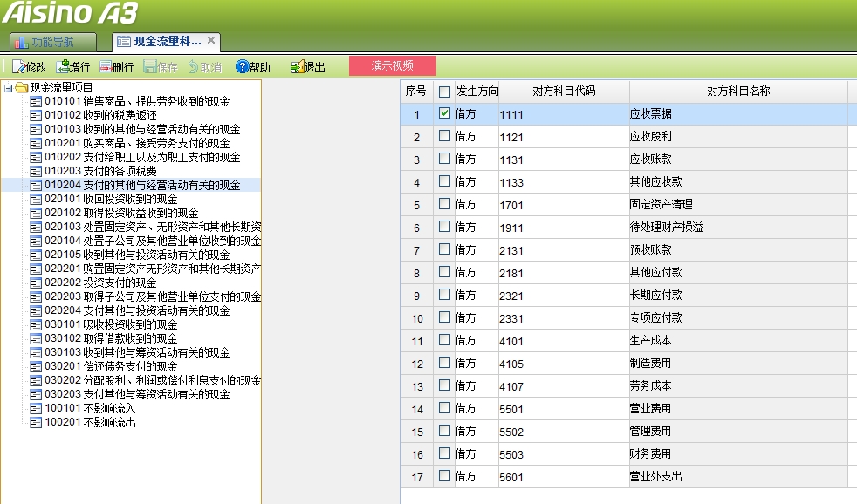857x504 pixels.
Task: Open 帮助 (Help) from the toolbar
Action: click(243, 67)
